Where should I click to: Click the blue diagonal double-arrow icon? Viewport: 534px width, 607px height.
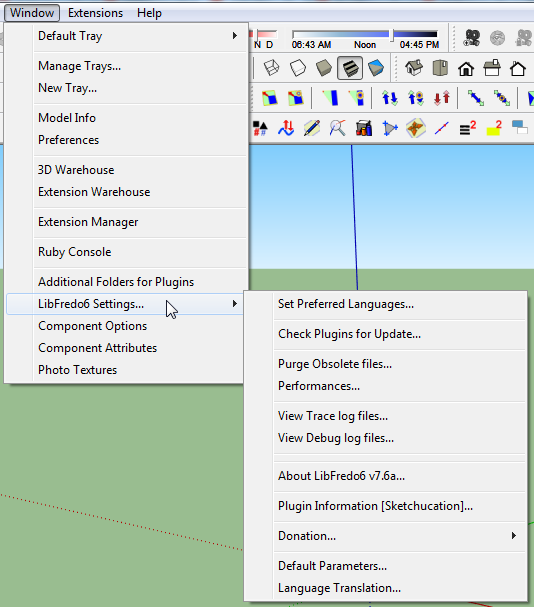coord(476,98)
